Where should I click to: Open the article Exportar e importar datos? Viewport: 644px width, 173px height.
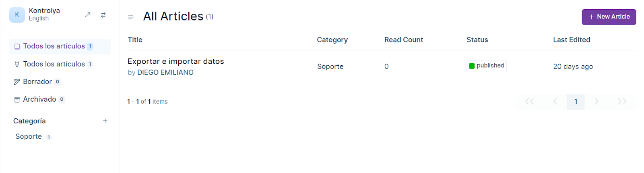[175, 61]
